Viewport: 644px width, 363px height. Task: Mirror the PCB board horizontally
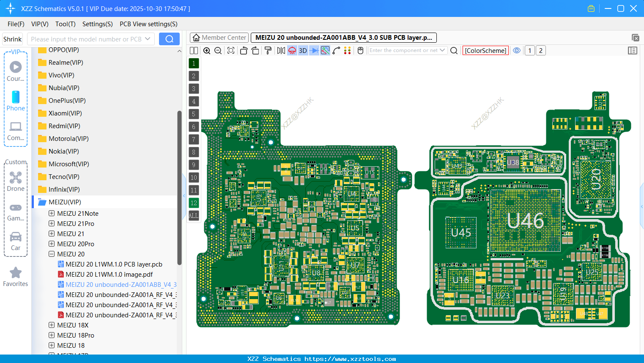click(281, 50)
